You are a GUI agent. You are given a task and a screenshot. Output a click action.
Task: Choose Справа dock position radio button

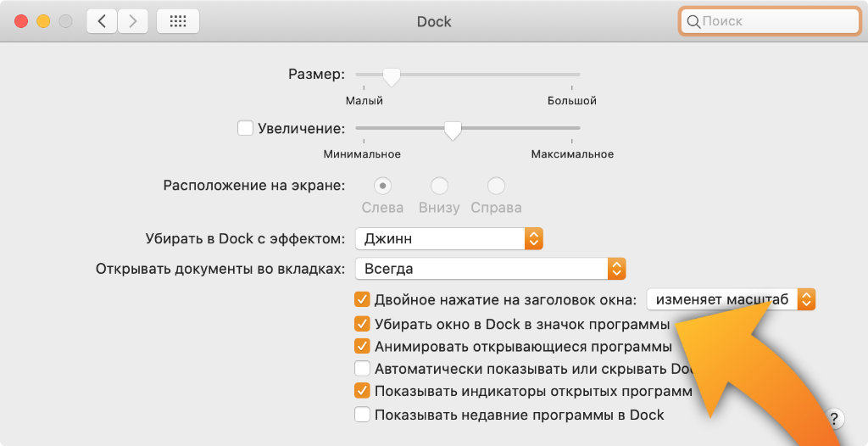tap(496, 186)
